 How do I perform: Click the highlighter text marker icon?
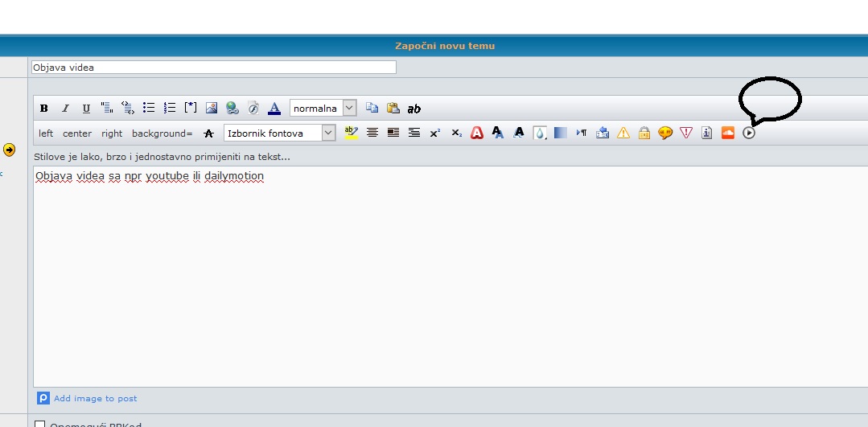click(351, 133)
